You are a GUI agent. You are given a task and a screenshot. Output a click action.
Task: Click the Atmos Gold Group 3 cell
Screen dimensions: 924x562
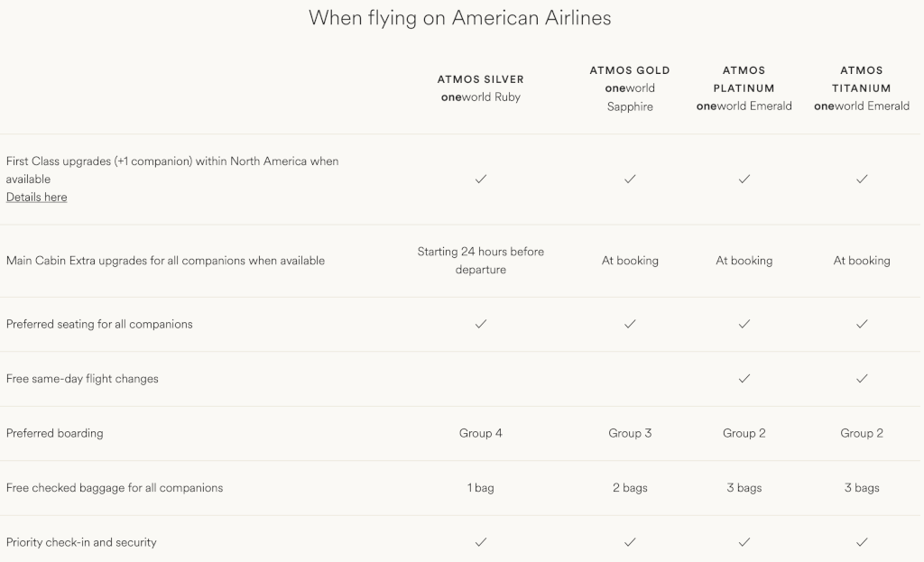(x=630, y=434)
